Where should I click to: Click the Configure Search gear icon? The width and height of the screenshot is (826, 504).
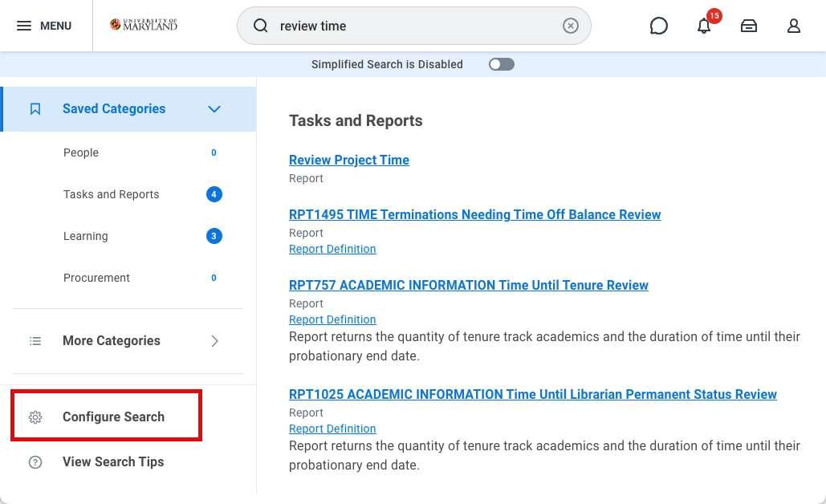35,417
